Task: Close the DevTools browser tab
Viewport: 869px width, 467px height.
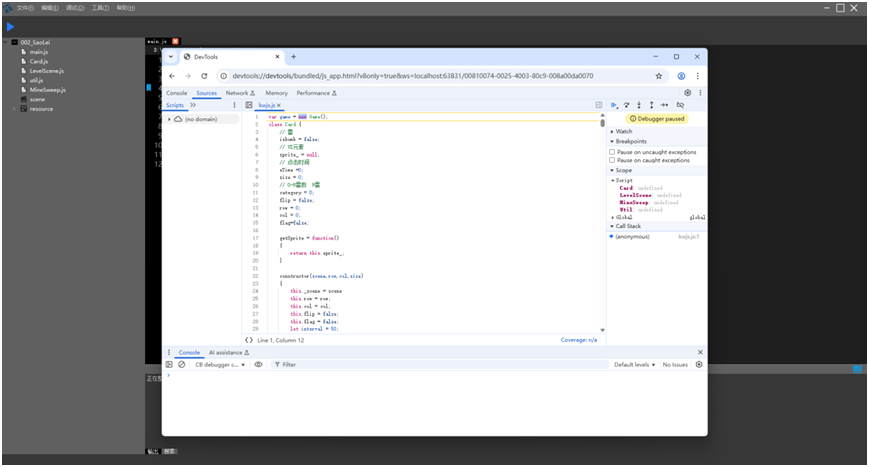Action: coord(277,57)
